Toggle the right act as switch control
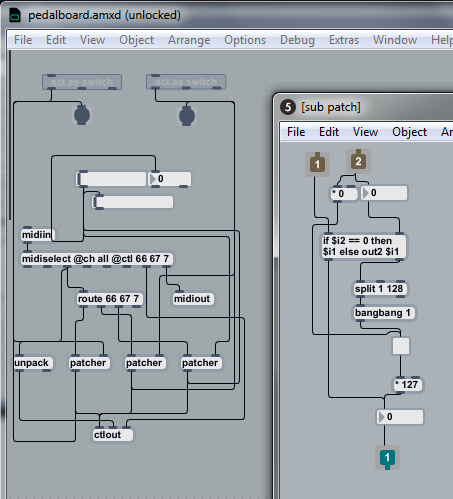Viewport: 453px width, 499px height. (x=186, y=82)
